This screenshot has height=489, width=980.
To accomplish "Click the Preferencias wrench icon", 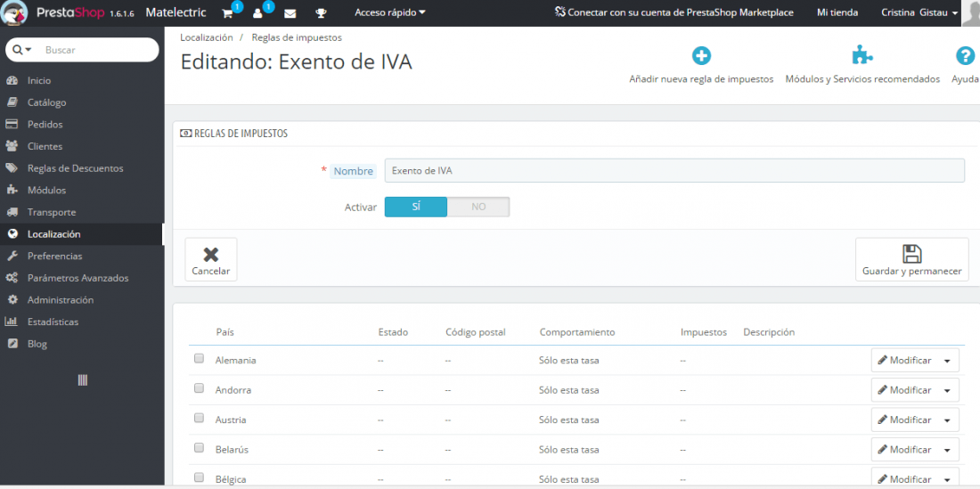I will [x=12, y=256].
